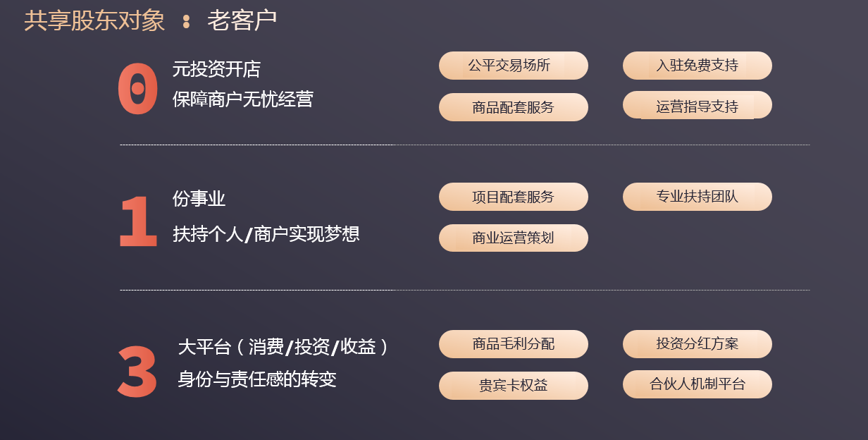Click the 扶持个人/商户实现梦想 text
This screenshot has height=440, width=868.
tap(266, 234)
